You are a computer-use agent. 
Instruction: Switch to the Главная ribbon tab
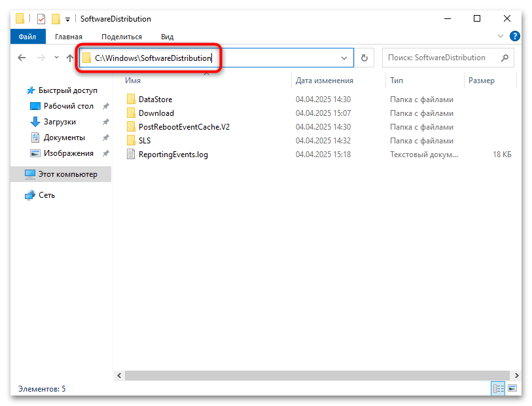[x=69, y=37]
